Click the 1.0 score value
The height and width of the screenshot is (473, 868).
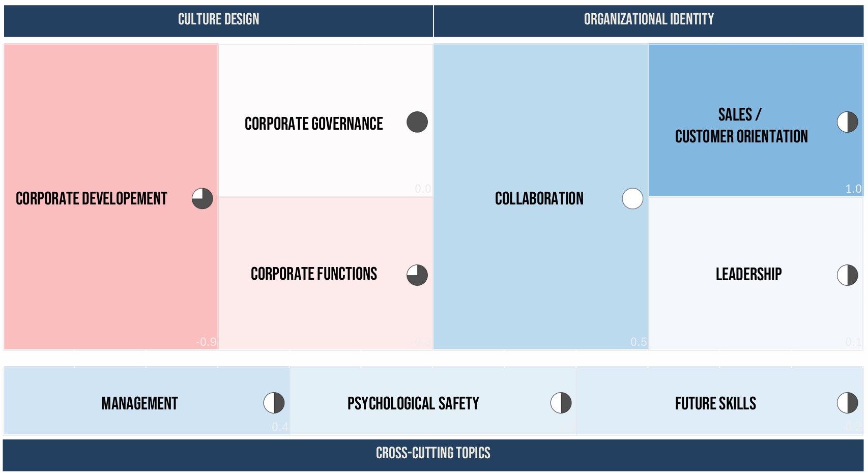853,189
